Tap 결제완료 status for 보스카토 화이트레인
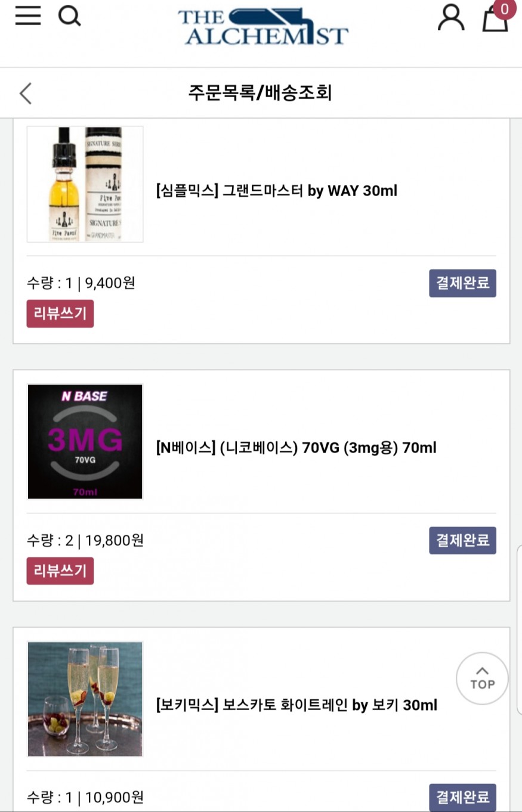The image size is (522, 812). pos(462,797)
